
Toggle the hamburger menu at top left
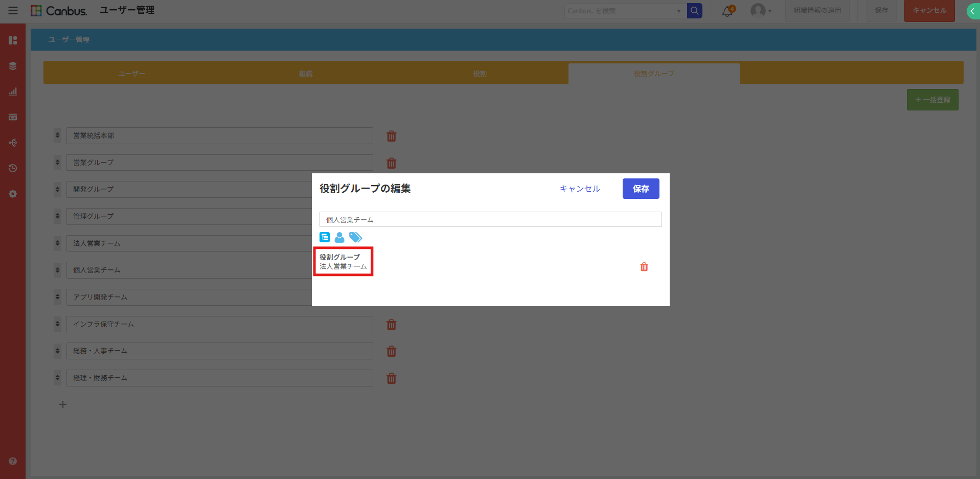point(13,11)
